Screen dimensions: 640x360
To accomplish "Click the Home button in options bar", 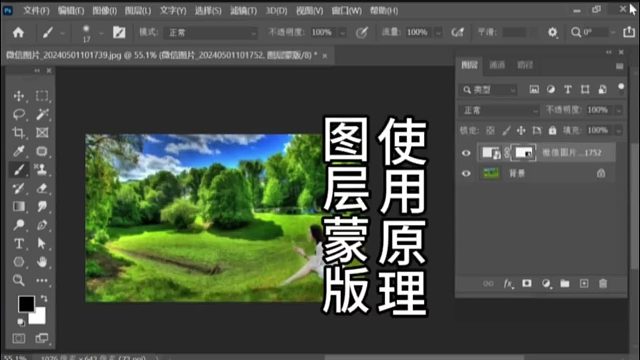I will pyautogui.click(x=18, y=32).
